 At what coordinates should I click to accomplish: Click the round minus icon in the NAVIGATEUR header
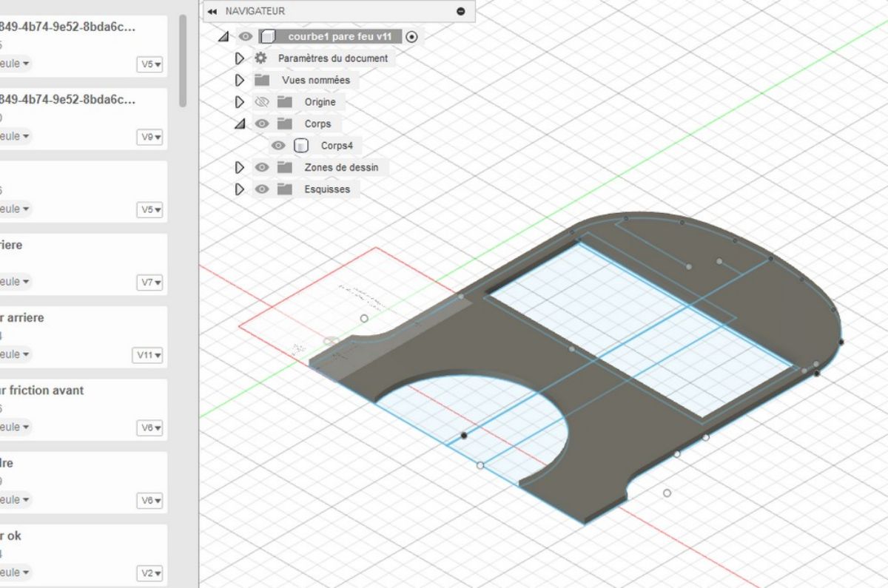(x=461, y=12)
